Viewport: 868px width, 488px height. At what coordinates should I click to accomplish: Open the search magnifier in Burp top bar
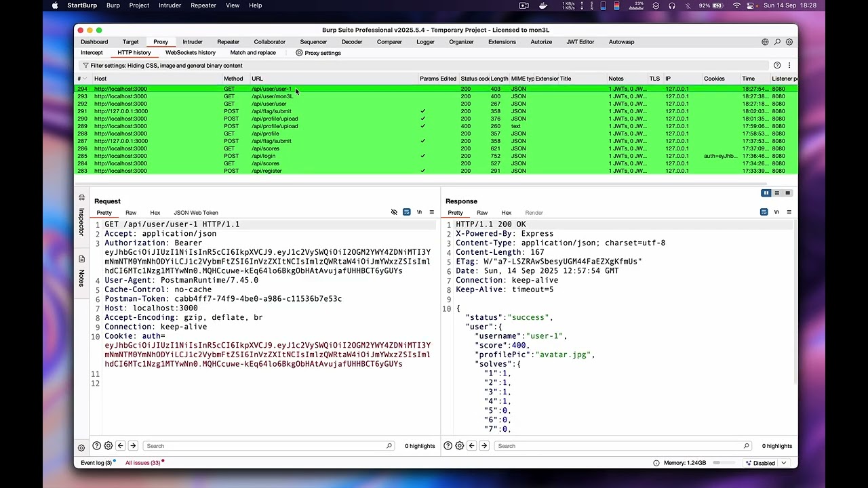(777, 42)
